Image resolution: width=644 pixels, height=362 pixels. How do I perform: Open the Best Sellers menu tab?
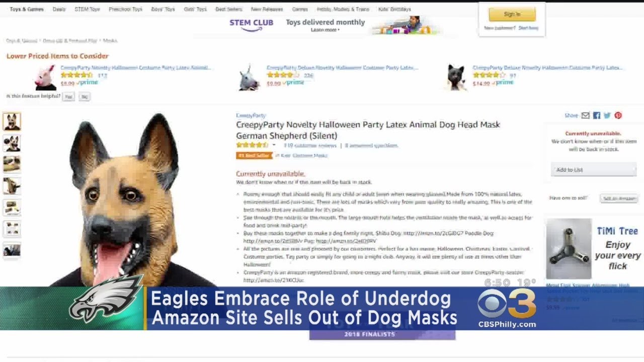click(228, 9)
